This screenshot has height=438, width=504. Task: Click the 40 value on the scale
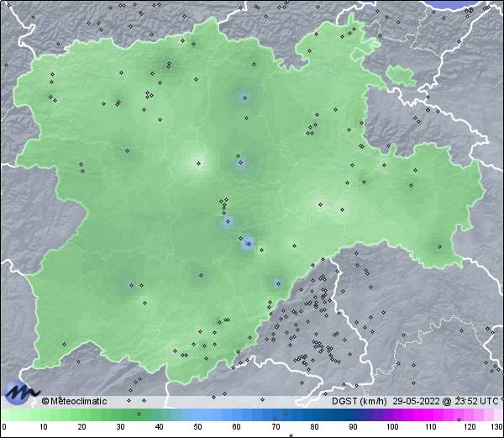pyautogui.click(x=159, y=427)
